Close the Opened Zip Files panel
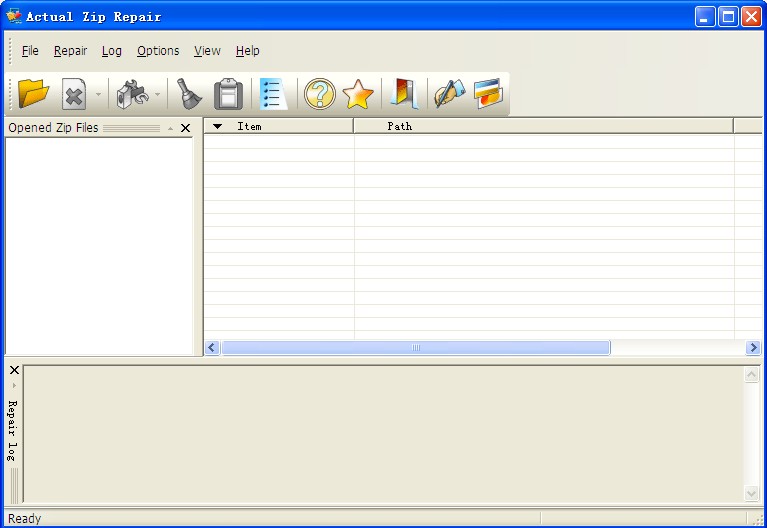The width and height of the screenshot is (767, 528). click(x=185, y=128)
